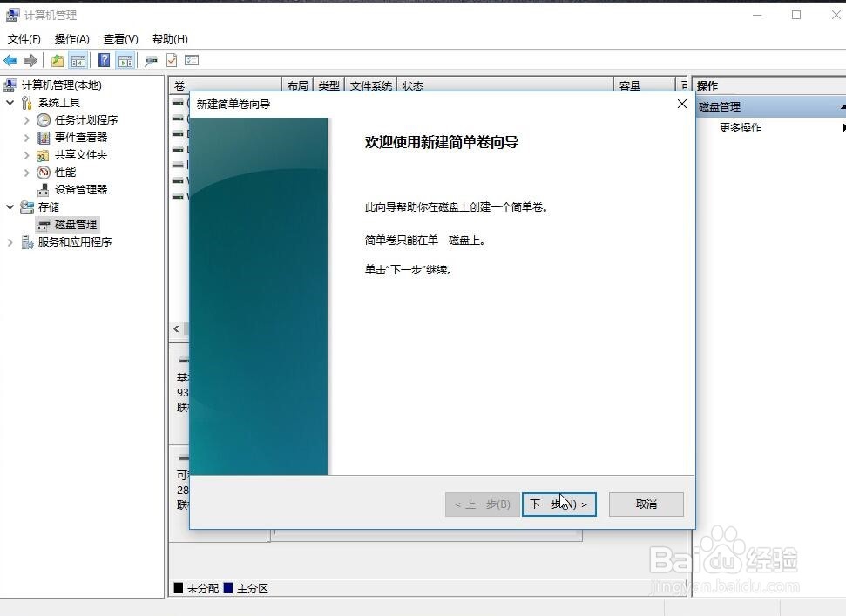Viewport: 846px width, 616px height.
Task: Click the volume list scroll-left arrow
Action: 176,328
